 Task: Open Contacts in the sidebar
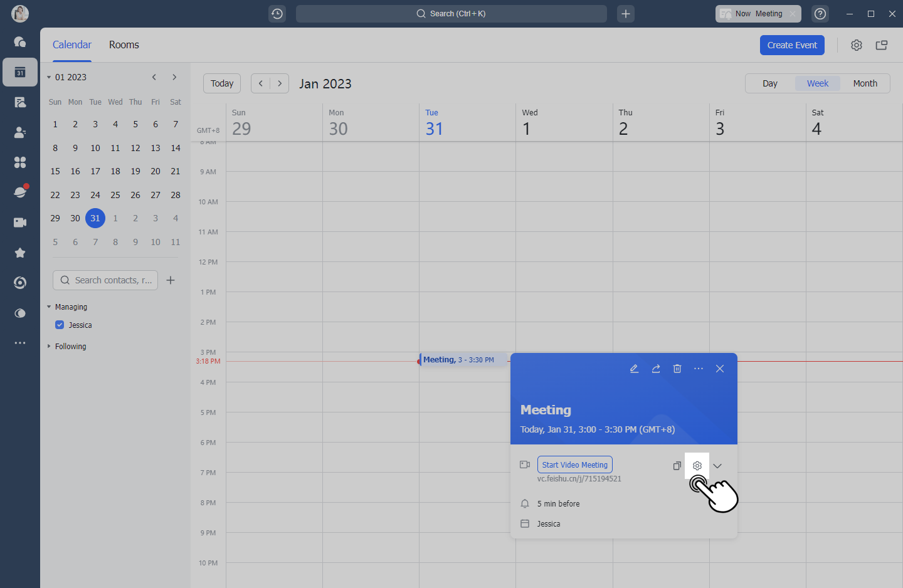point(19,132)
